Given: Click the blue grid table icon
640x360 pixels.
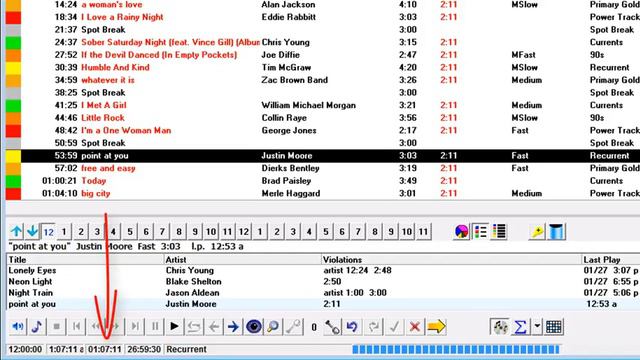Looking at the screenshot, I should [x=554, y=327].
